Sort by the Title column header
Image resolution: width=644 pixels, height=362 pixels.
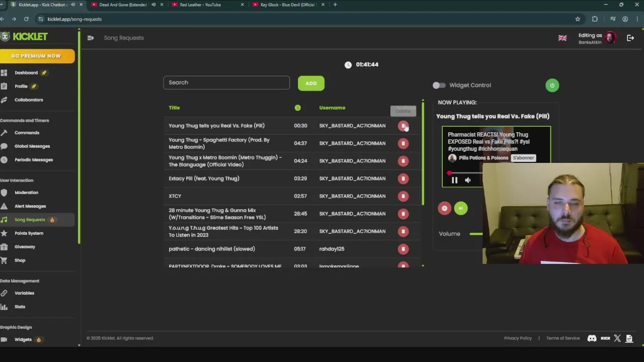(174, 108)
